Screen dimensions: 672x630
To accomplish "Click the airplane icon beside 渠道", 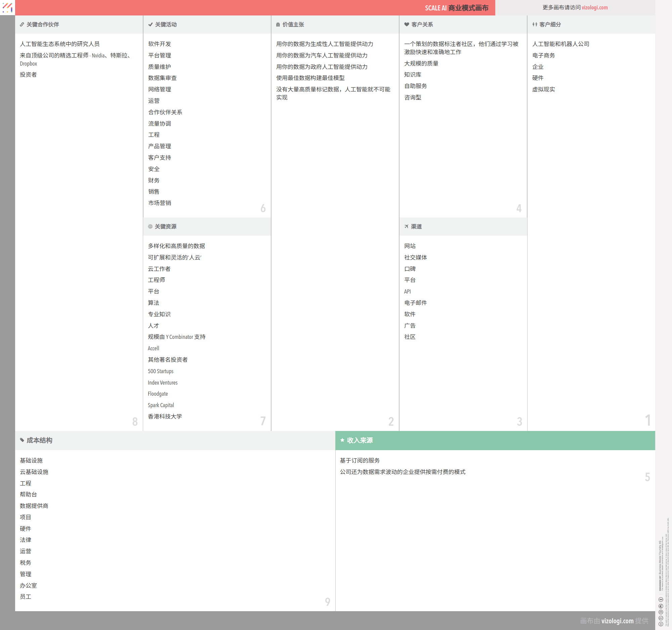I will (x=406, y=227).
